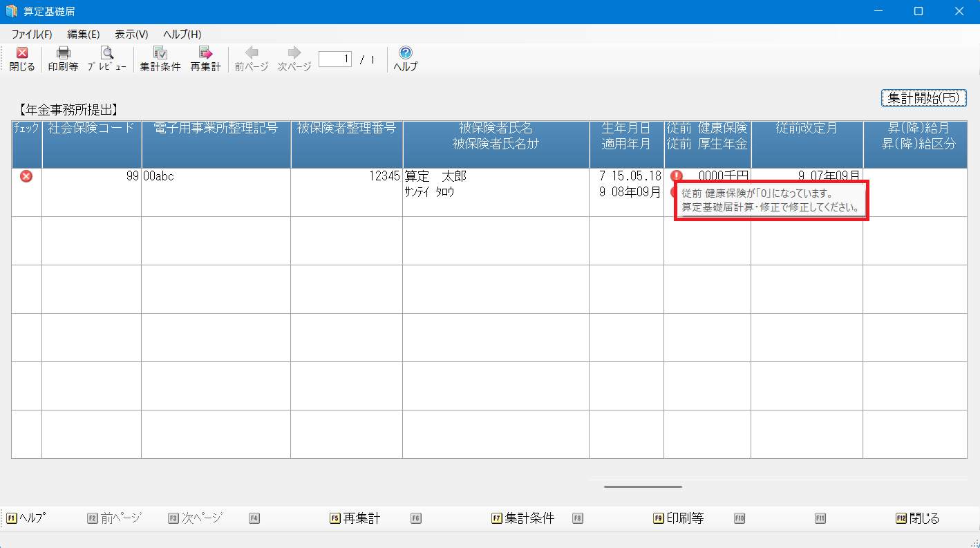Image resolution: width=980 pixels, height=548 pixels.
Task: Click F9 印刷等 in the function bar
Action: (x=678, y=518)
